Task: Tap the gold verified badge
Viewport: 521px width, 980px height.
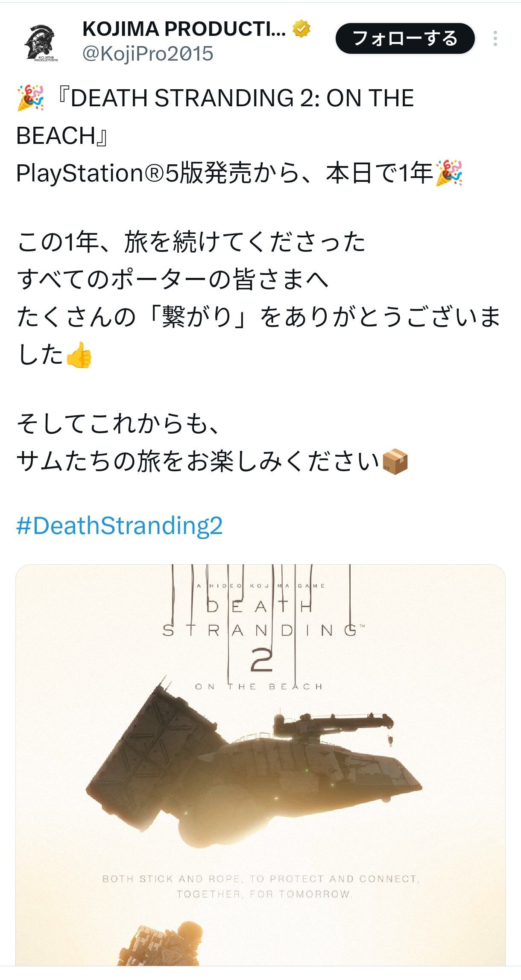Action: coord(301,29)
